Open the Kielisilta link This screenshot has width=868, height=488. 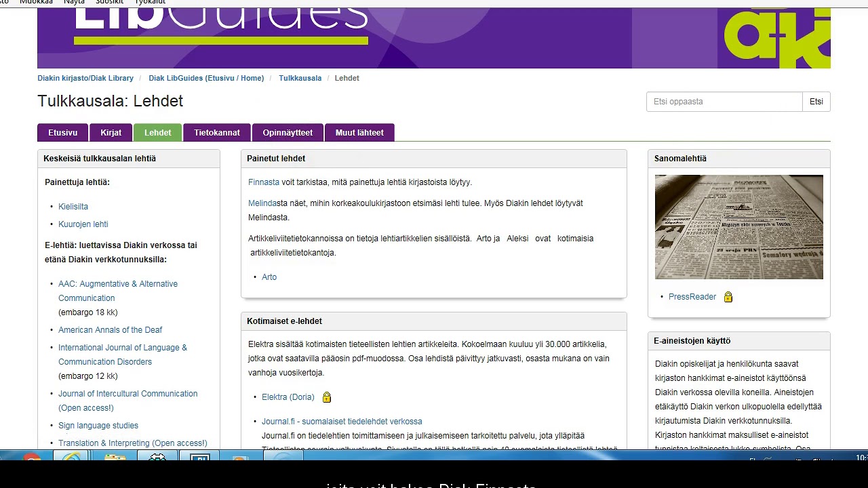pyautogui.click(x=73, y=207)
